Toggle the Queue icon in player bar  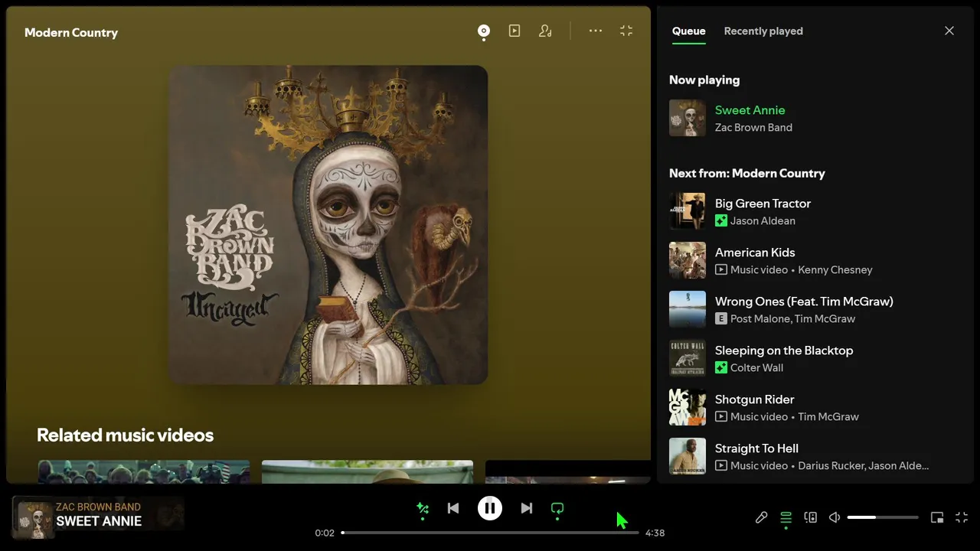(x=786, y=518)
